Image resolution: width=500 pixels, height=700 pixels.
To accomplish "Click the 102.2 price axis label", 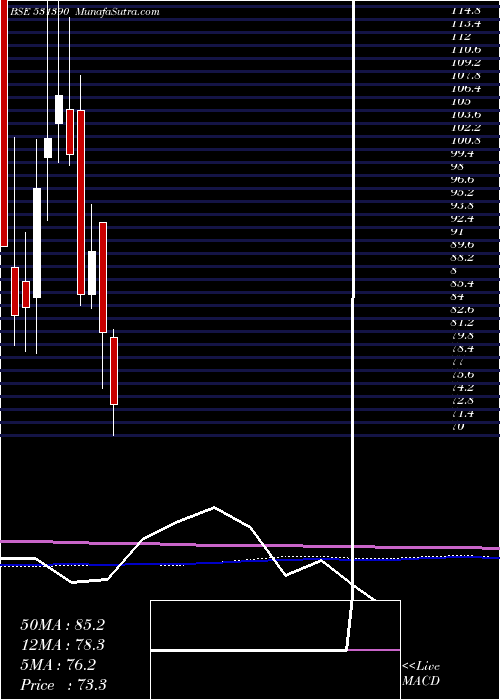I will (x=467, y=128).
